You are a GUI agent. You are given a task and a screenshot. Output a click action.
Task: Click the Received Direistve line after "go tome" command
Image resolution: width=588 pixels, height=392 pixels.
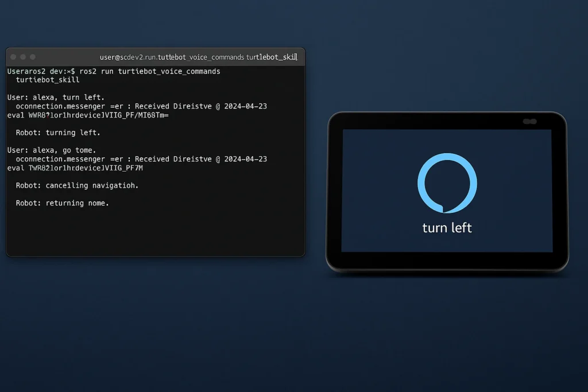tap(141, 160)
